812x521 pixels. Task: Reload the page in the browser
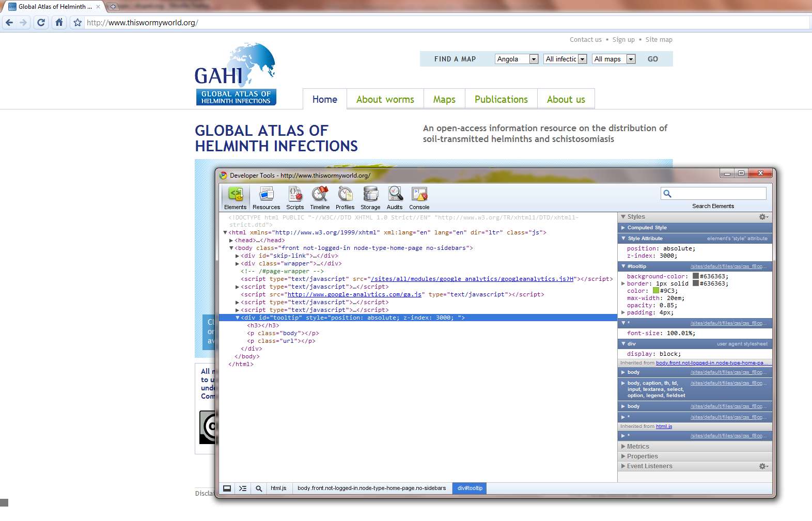pyautogui.click(x=41, y=23)
